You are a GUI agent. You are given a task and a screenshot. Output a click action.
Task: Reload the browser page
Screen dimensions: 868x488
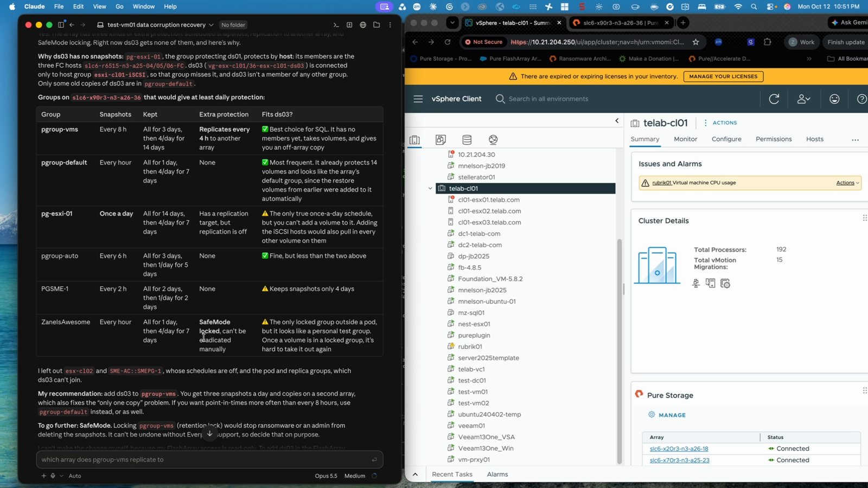tap(448, 42)
